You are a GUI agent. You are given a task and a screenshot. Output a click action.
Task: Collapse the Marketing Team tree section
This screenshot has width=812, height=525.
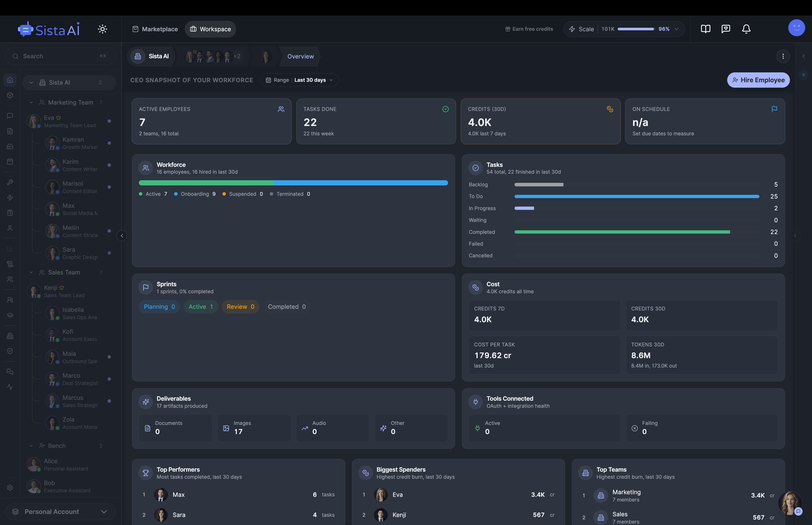[x=31, y=102]
